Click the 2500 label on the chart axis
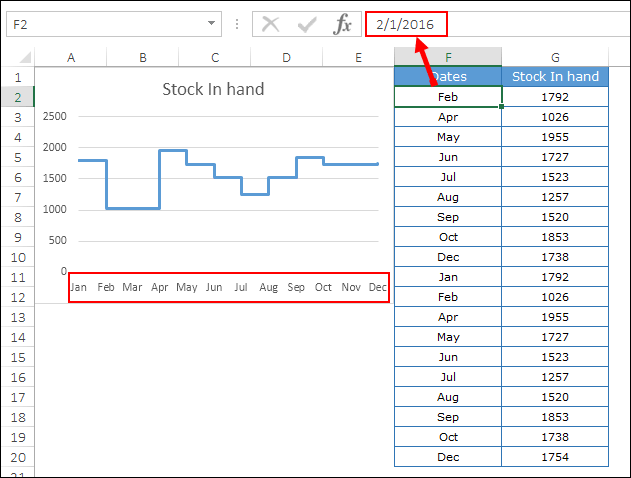The image size is (631, 478). 55,116
